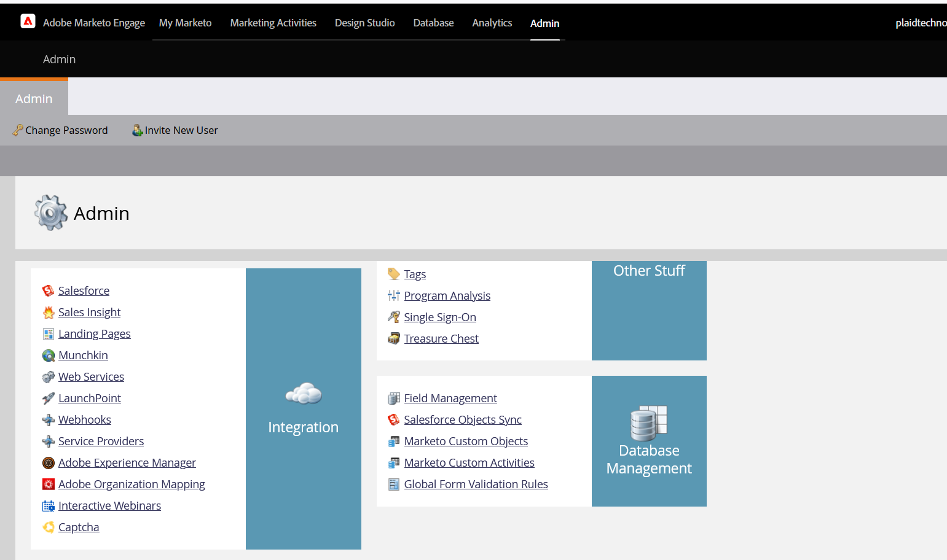
Task: Go to Design Studio
Action: 364,23
